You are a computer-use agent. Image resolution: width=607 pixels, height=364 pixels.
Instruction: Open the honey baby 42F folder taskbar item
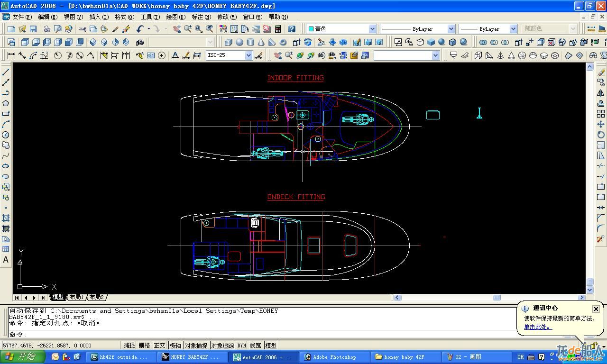(405, 357)
